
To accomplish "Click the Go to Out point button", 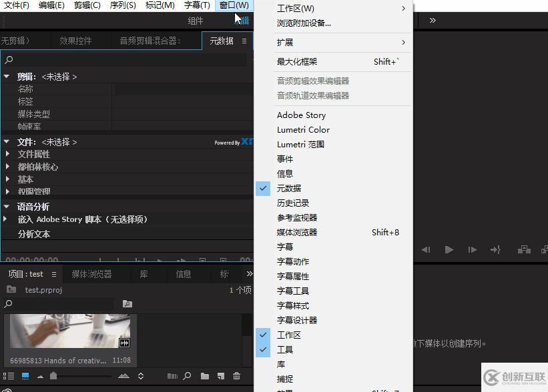I will pos(495,249).
